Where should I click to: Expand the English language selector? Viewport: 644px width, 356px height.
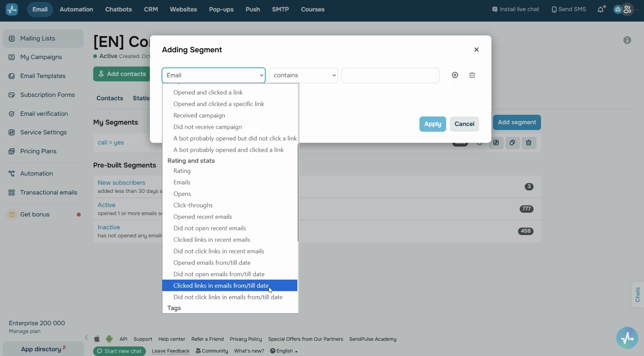point(284,351)
